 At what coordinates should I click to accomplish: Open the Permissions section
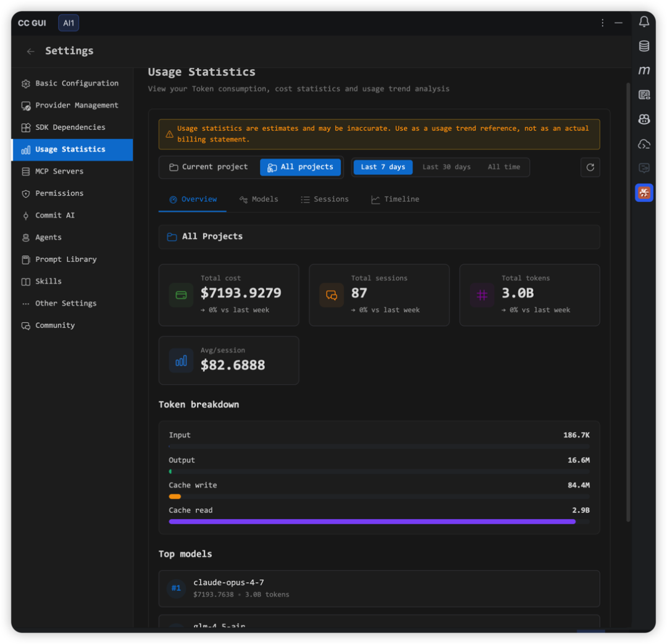click(72, 193)
